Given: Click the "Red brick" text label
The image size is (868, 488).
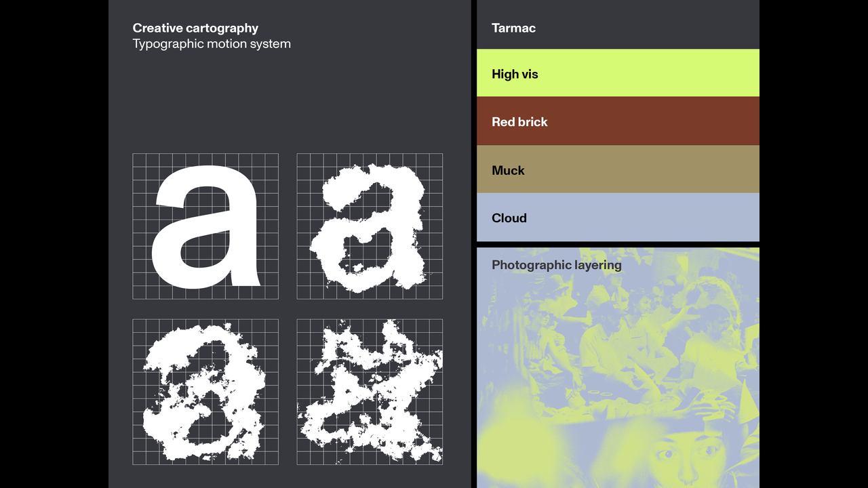Looking at the screenshot, I should [x=519, y=122].
